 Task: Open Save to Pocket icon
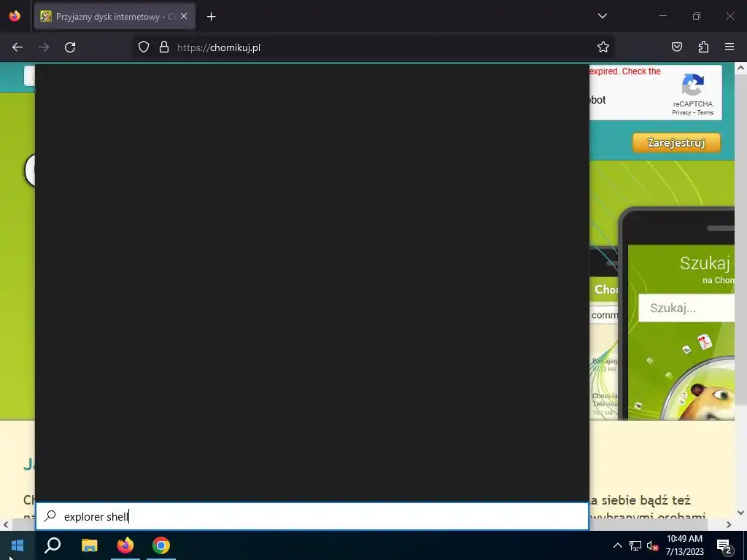[676, 47]
